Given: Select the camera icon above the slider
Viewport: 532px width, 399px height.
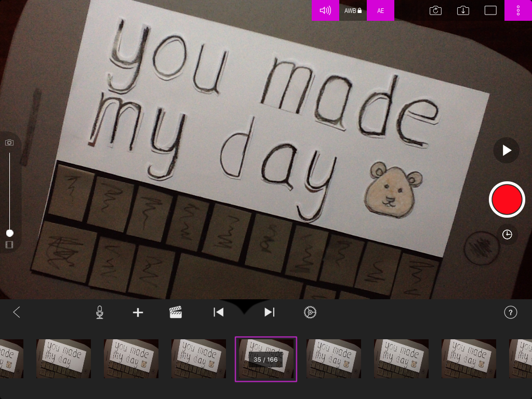Looking at the screenshot, I should [9, 142].
